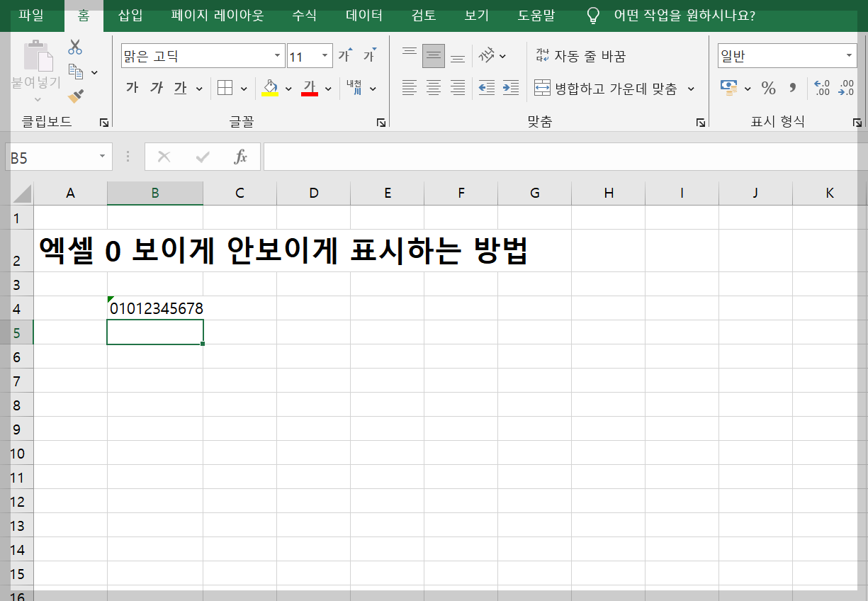Click the Paste (붙여넣기) clipboard icon
The width and height of the screenshot is (868, 601).
pos(37,57)
